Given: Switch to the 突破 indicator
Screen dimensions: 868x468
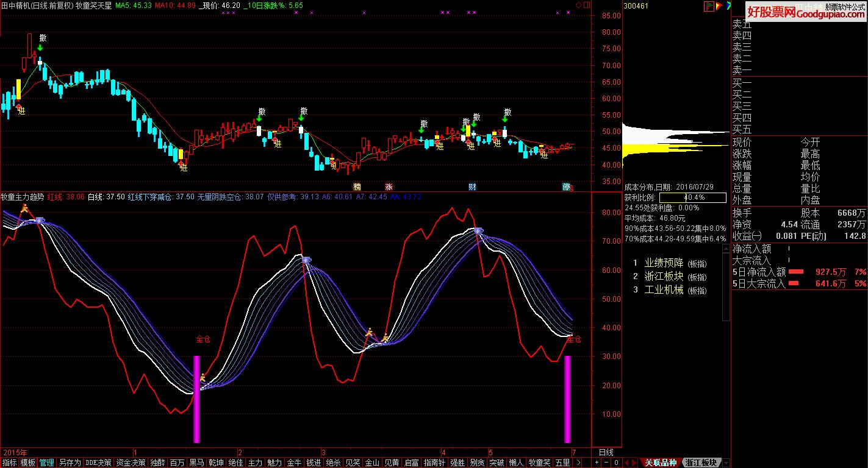Looking at the screenshot, I should click(x=497, y=463).
